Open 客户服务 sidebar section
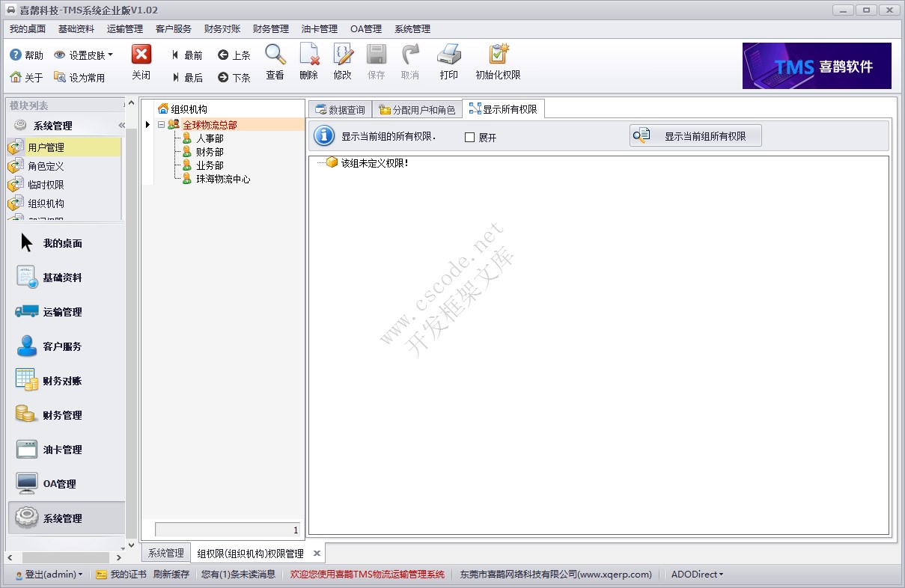Screen dimensions: 905x588 66,346
